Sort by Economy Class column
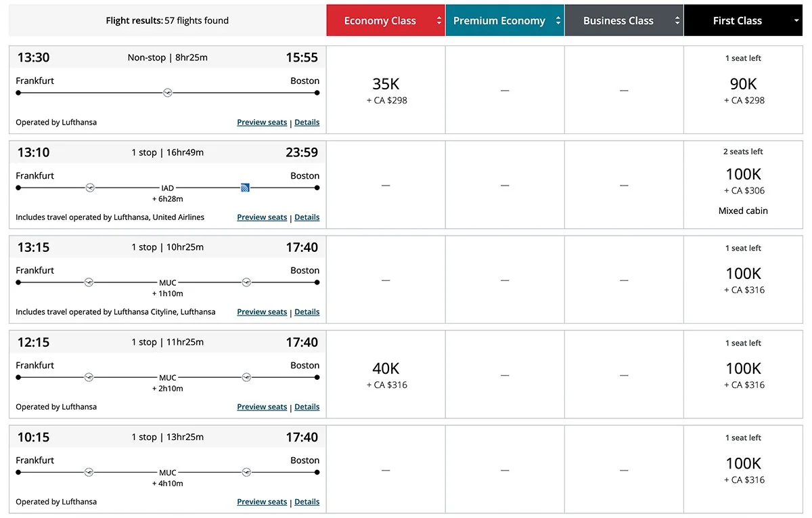The width and height of the screenshot is (812, 518). [x=386, y=20]
